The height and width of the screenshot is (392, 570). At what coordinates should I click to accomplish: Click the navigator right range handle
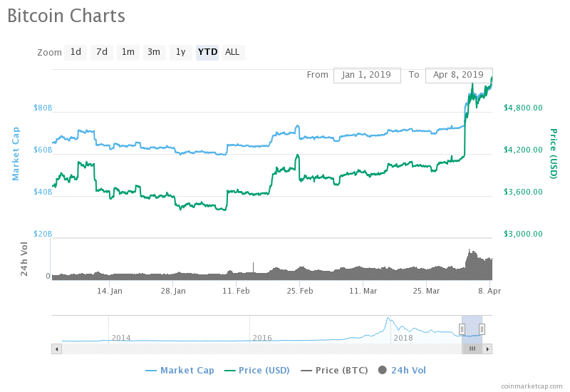tap(482, 329)
